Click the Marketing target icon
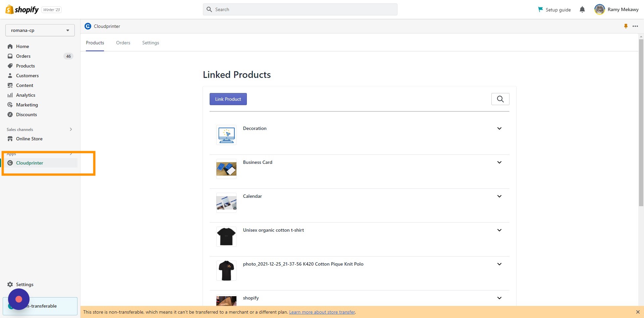The width and height of the screenshot is (644, 318). click(10, 105)
